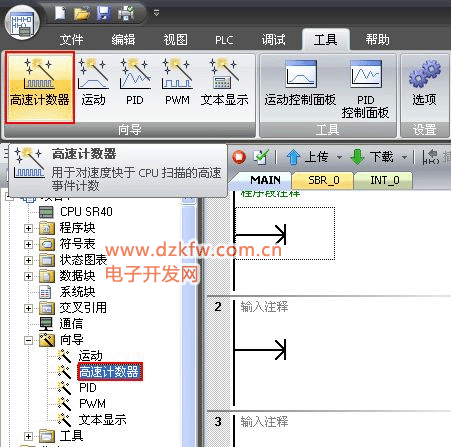Open the PWM wizard in ribbon
The height and width of the screenshot is (447, 451).
(177, 82)
